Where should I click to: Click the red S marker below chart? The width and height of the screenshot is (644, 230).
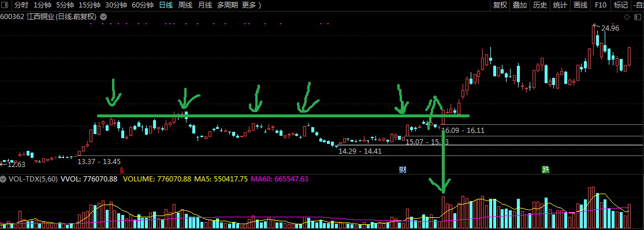pyautogui.click(x=121, y=170)
